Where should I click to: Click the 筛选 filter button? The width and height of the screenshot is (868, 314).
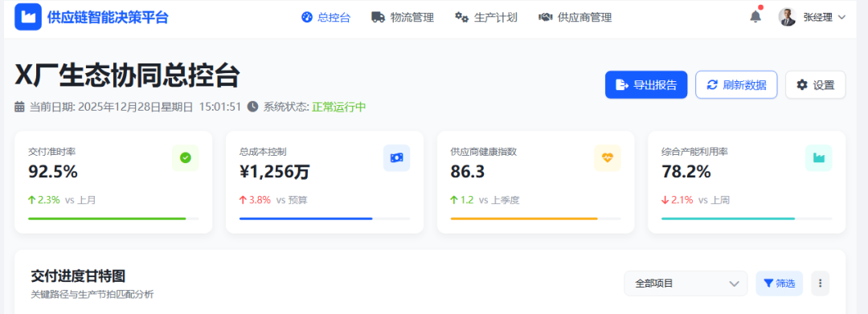780,283
